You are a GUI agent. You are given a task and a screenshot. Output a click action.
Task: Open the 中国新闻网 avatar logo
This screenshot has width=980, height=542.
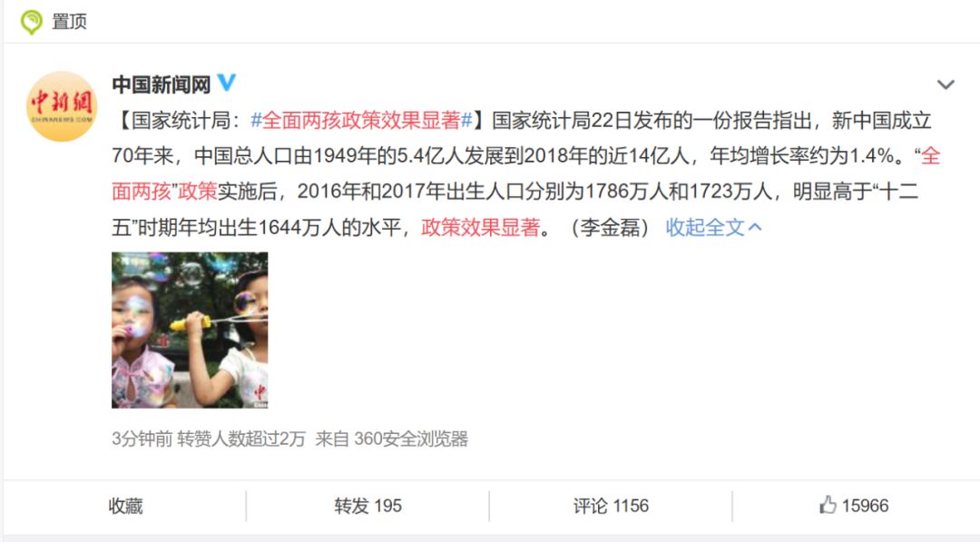62,106
